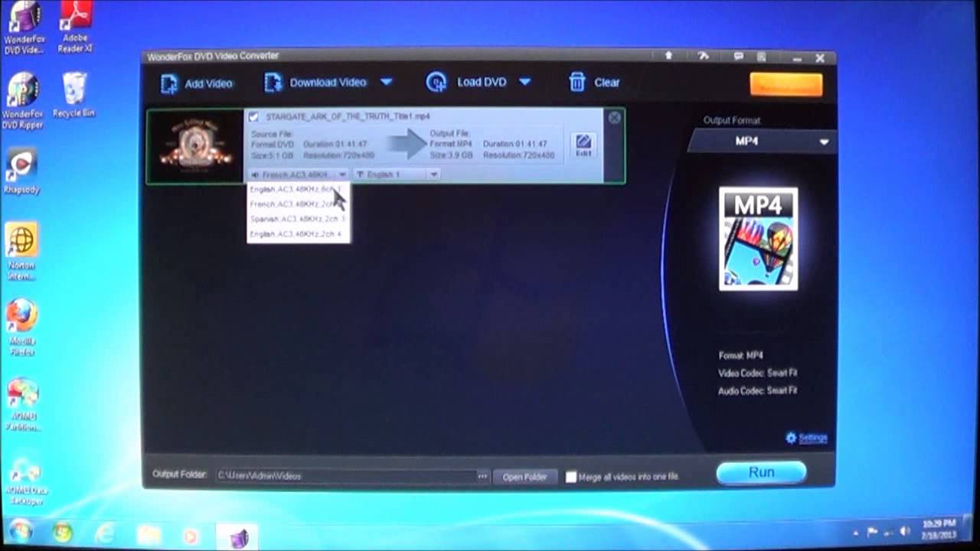This screenshot has width=980, height=551.
Task: Click the upload arrow icon in title bar
Action: point(668,56)
